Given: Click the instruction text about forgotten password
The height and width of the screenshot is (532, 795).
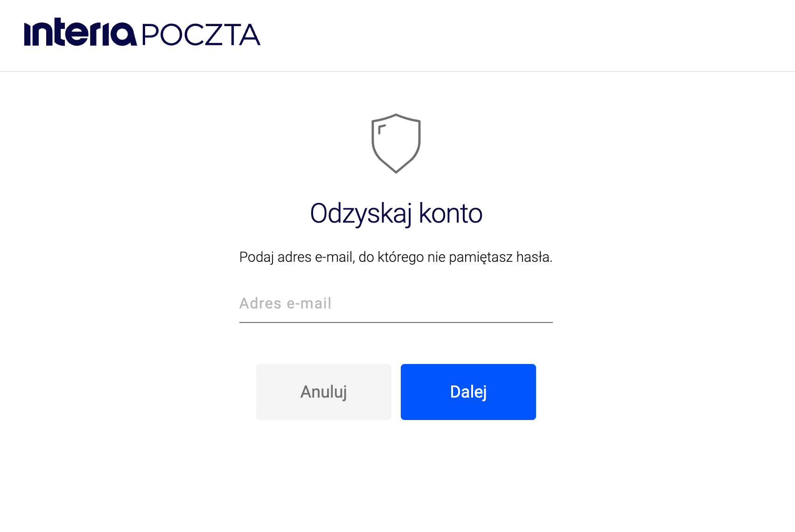Looking at the screenshot, I should (x=396, y=256).
